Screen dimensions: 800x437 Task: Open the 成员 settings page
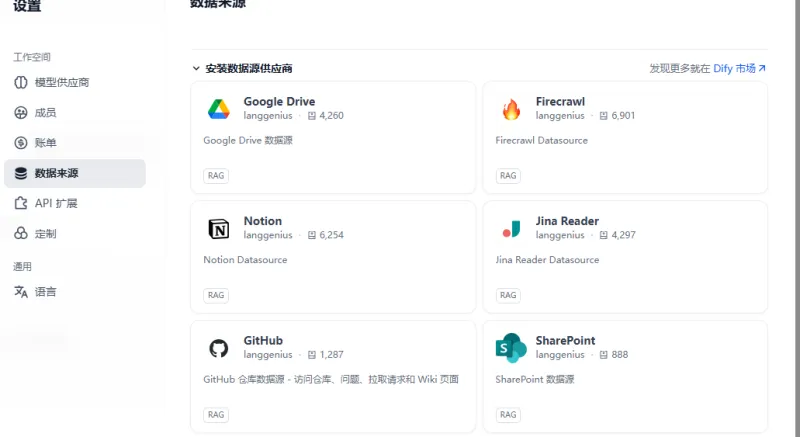point(75,113)
